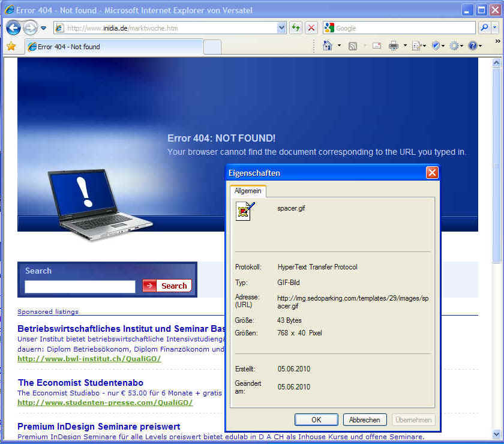
Task: Click the Read Mail envelope icon
Action: click(x=377, y=46)
